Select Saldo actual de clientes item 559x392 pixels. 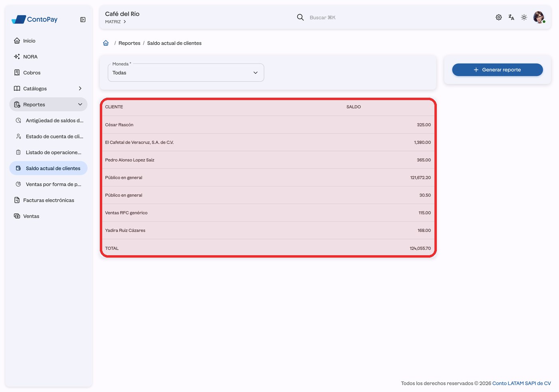48,168
